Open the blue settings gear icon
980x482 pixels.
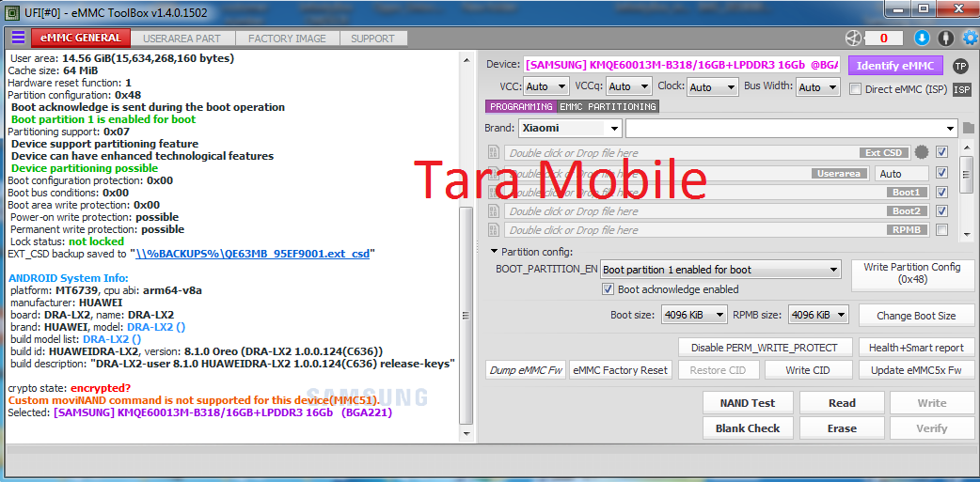click(x=970, y=39)
